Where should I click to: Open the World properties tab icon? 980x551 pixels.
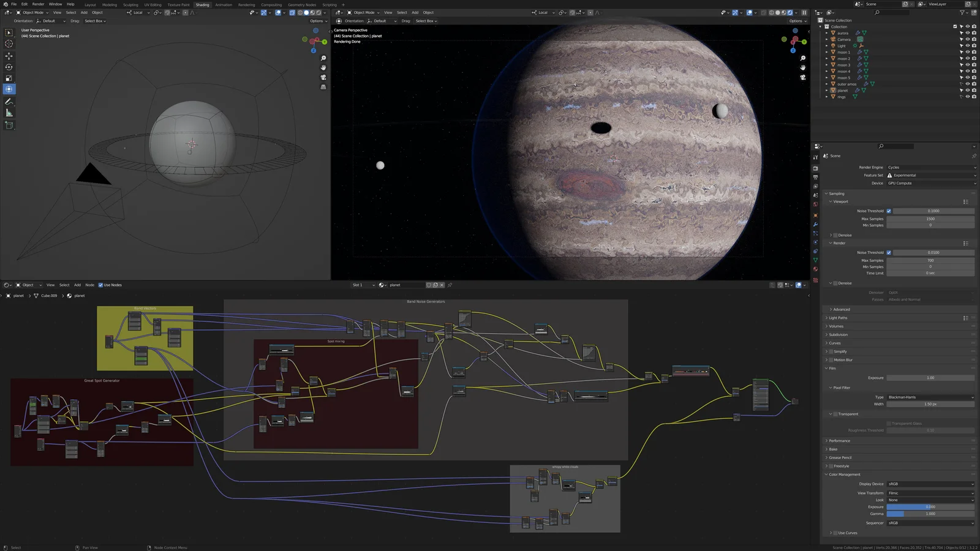(815, 204)
